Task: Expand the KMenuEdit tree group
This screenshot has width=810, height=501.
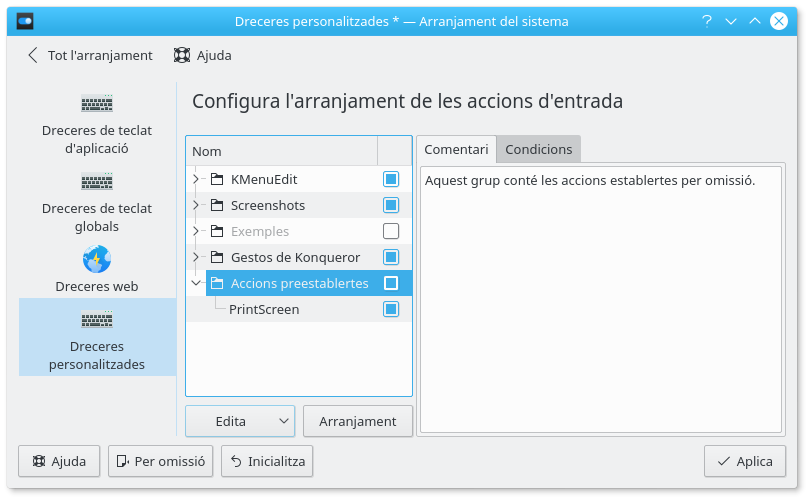Action: 196,180
